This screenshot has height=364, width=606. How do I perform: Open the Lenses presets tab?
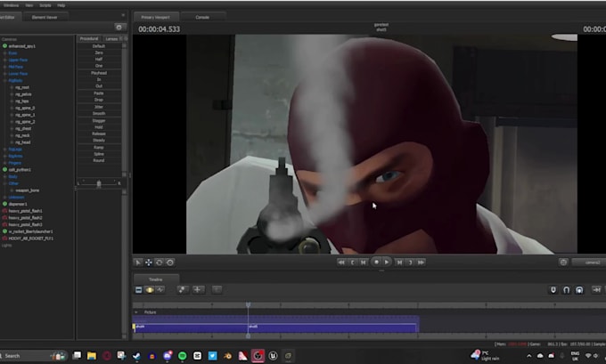tap(111, 38)
